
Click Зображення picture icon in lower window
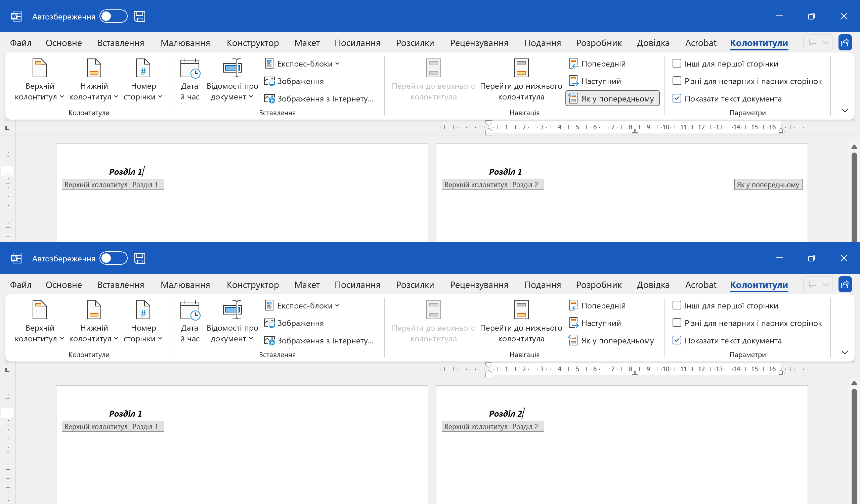(269, 323)
